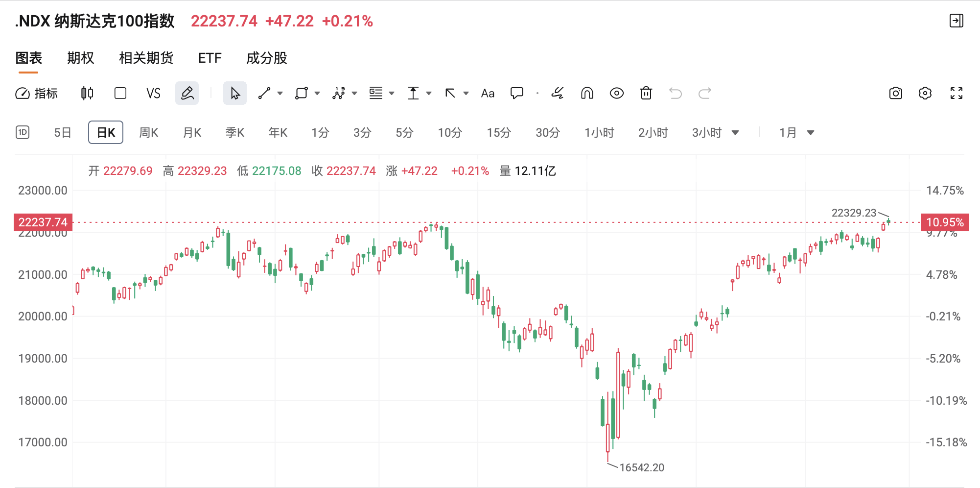This screenshot has width=980, height=488.
Task: Toggle the magnet snap mode
Action: (587, 93)
